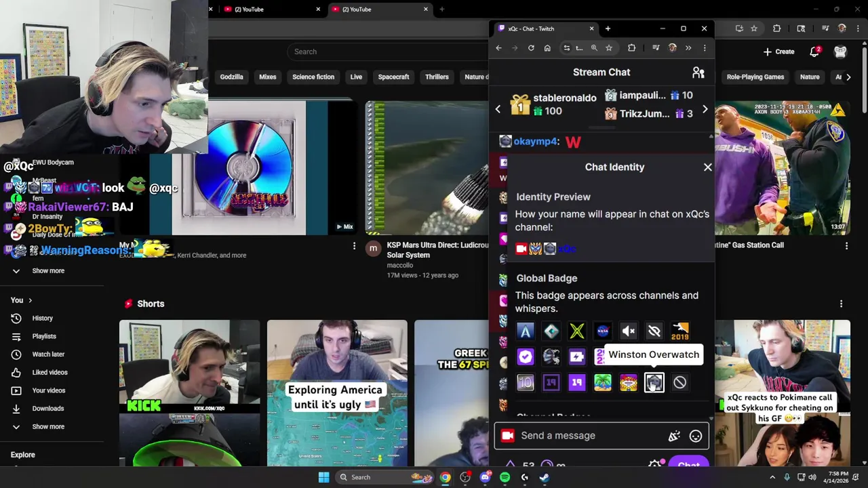Open Spotify from Windows taskbar
868x488 pixels.
click(x=505, y=477)
